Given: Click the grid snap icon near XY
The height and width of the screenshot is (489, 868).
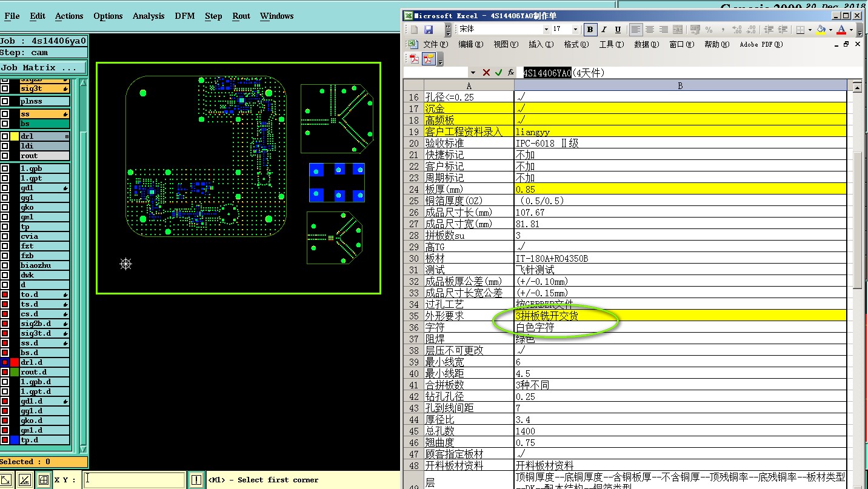Looking at the screenshot, I should (x=43, y=480).
